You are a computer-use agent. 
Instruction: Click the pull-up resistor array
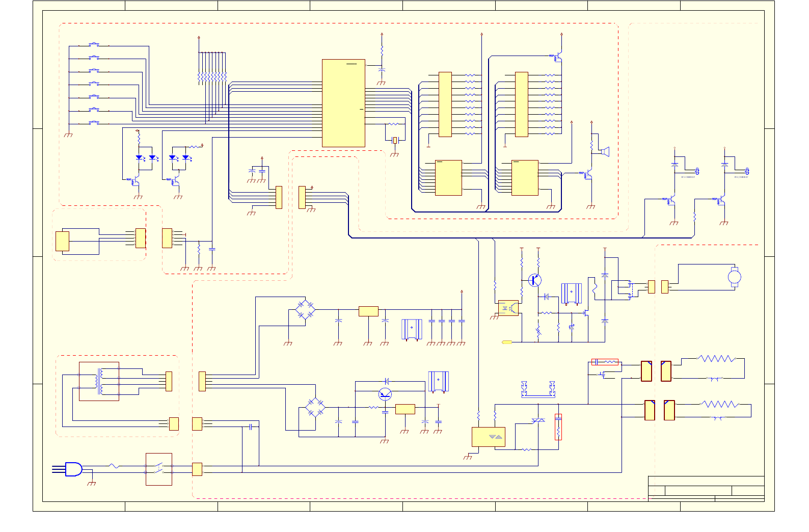[212, 76]
